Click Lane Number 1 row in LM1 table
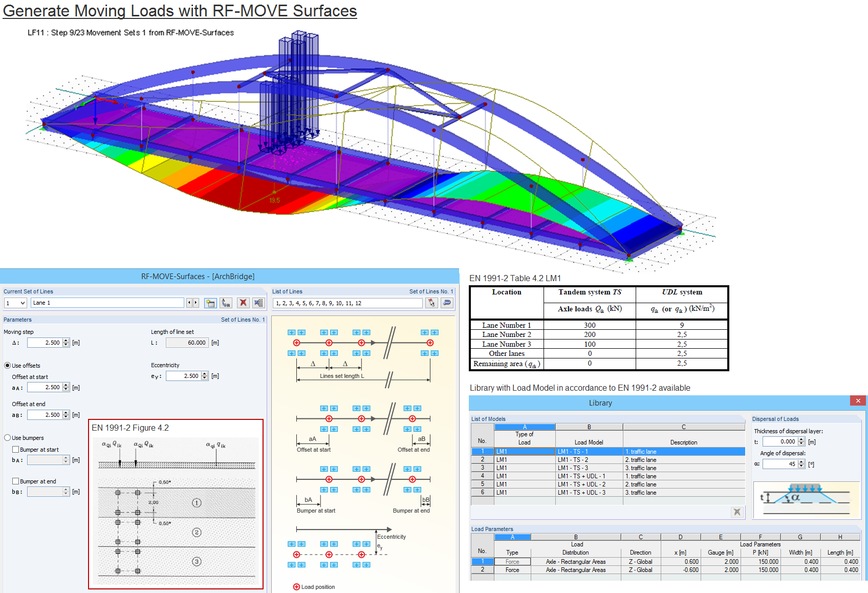This screenshot has width=868, height=593. pos(599,325)
